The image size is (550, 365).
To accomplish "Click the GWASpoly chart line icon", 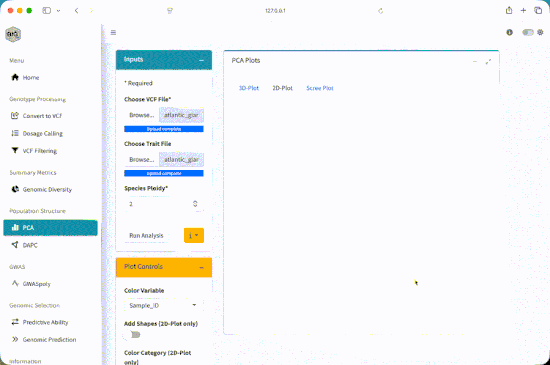I will tap(15, 283).
